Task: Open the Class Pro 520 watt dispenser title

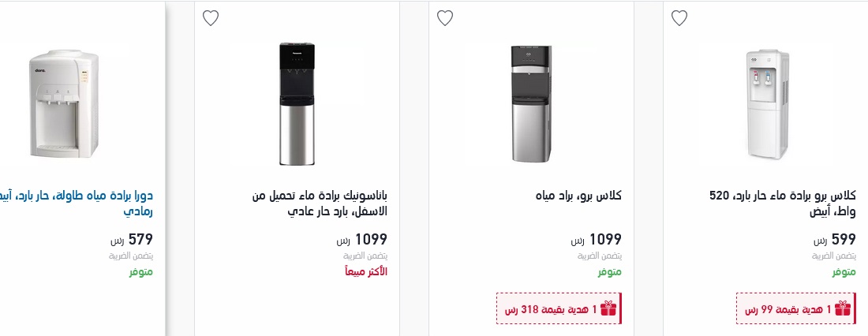Action: (783, 203)
